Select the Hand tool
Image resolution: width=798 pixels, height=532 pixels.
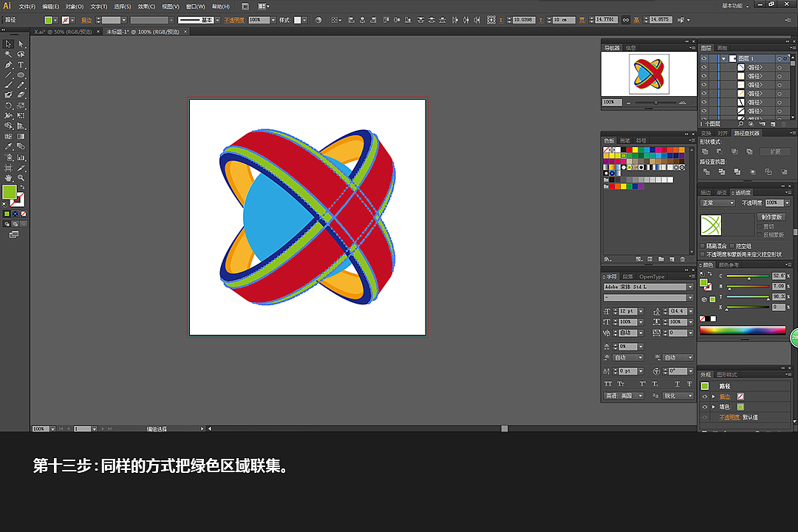8,177
